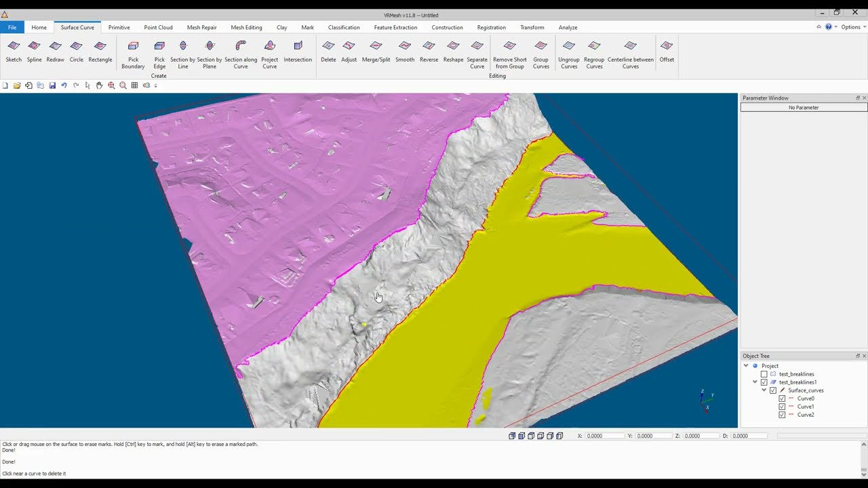The width and height of the screenshot is (868, 488).
Task: Activate the Pick Boundary tool
Action: pos(133,54)
